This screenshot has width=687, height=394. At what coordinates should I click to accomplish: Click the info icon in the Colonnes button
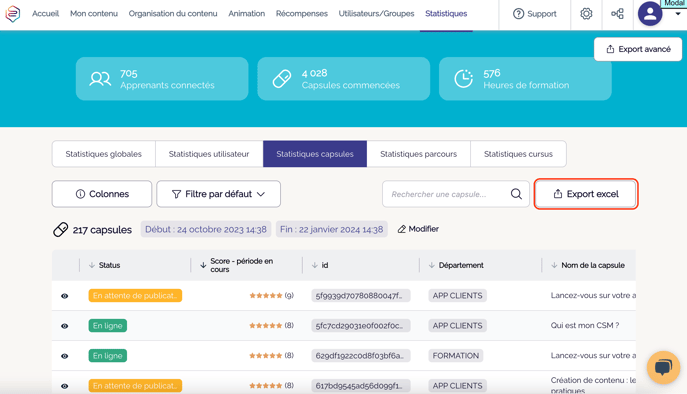point(80,194)
